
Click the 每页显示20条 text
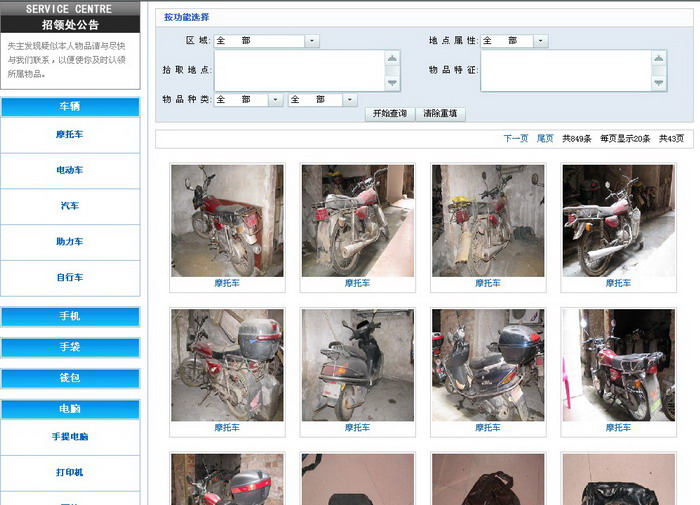[x=625, y=138]
